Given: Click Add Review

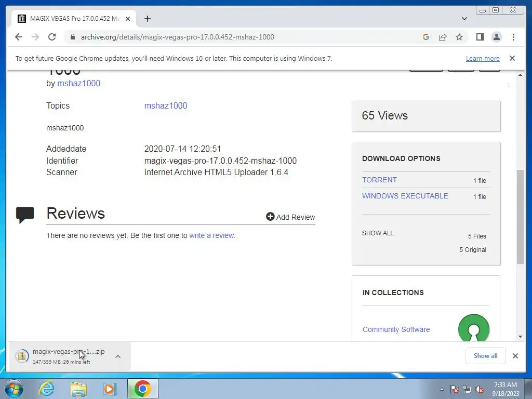Looking at the screenshot, I should tap(290, 217).
